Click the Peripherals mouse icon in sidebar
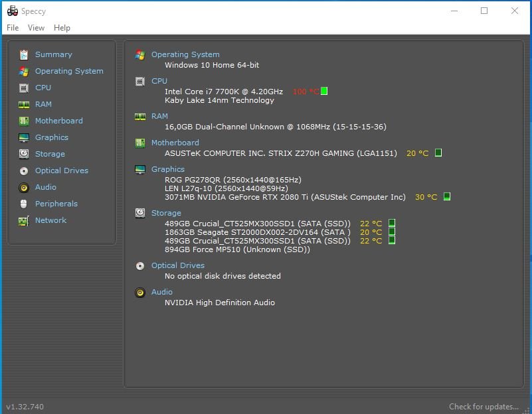532x414 pixels. coord(24,204)
